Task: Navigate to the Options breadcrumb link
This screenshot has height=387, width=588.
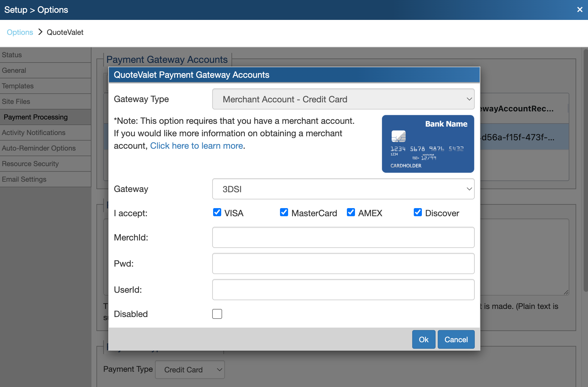Action: tap(20, 32)
